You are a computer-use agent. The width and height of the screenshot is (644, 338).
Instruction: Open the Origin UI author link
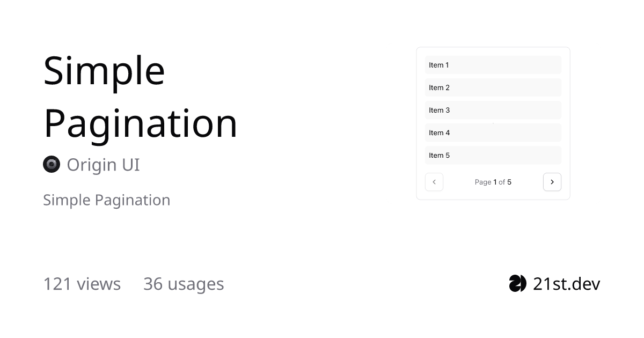pos(103,165)
